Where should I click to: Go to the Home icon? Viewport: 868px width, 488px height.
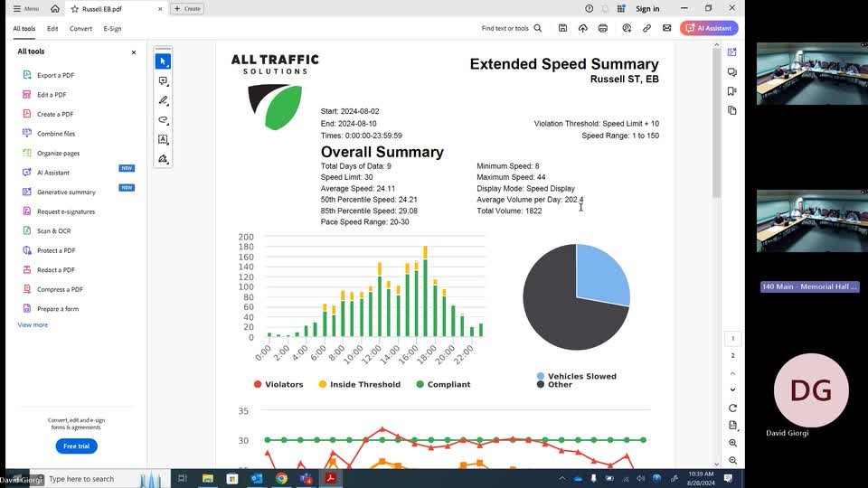pos(55,9)
